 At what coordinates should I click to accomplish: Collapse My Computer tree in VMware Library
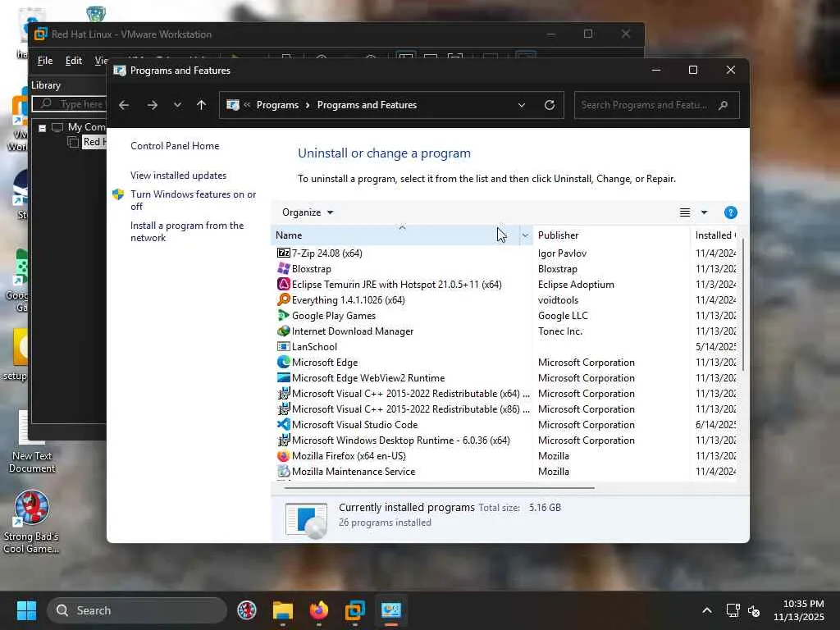click(43, 128)
